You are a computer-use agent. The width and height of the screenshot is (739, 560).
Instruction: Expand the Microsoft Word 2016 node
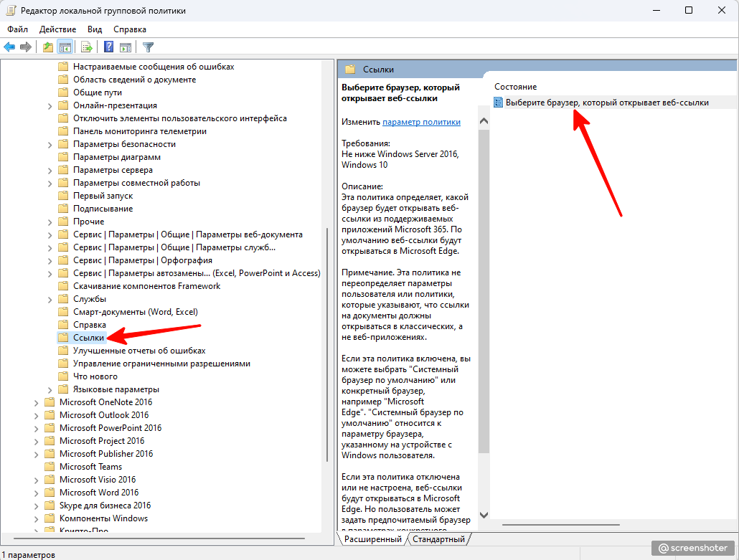click(37, 493)
